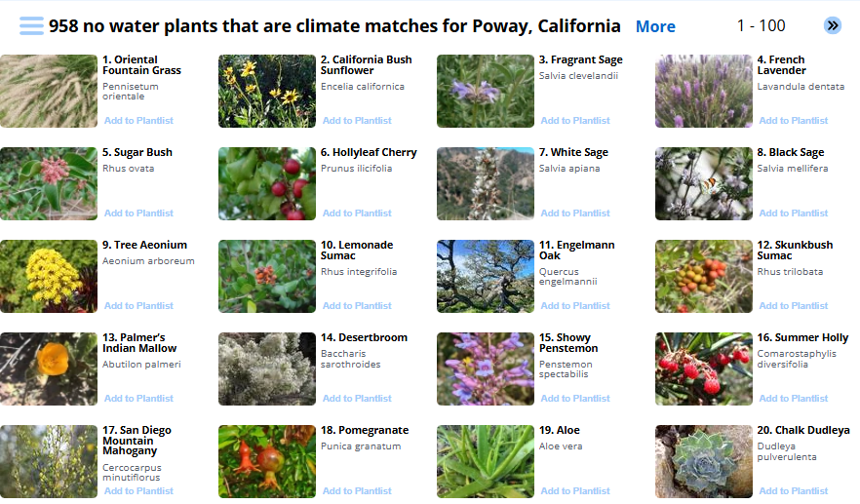
Task: Add Black Sage to Plantlist
Action: 794,213
